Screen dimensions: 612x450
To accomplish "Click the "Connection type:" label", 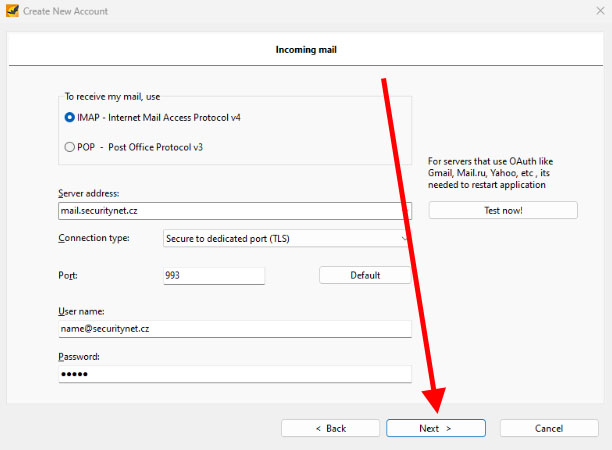I will pyautogui.click(x=95, y=239).
